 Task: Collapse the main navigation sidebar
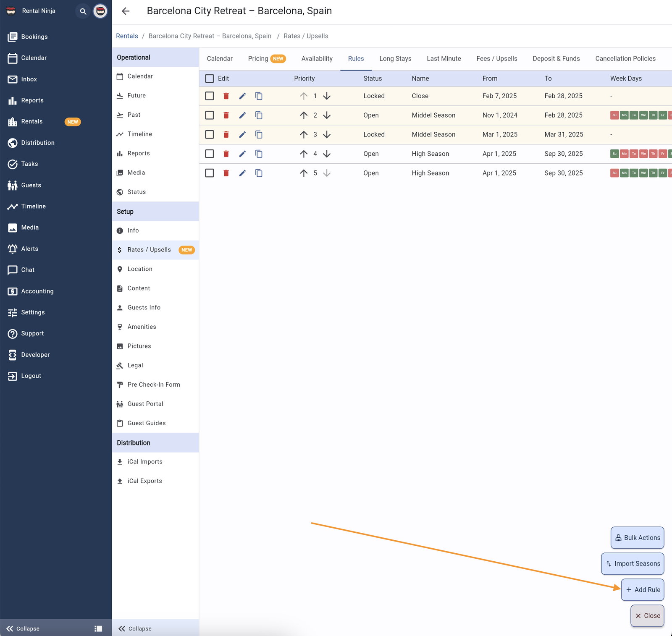pyautogui.click(x=23, y=628)
